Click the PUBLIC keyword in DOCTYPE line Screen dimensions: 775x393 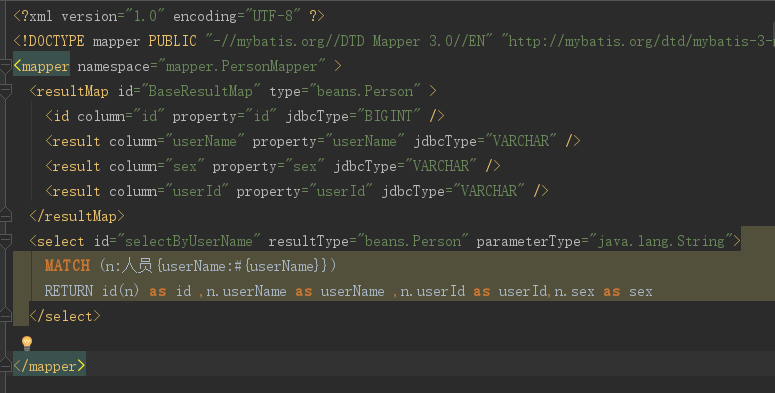[172, 41]
